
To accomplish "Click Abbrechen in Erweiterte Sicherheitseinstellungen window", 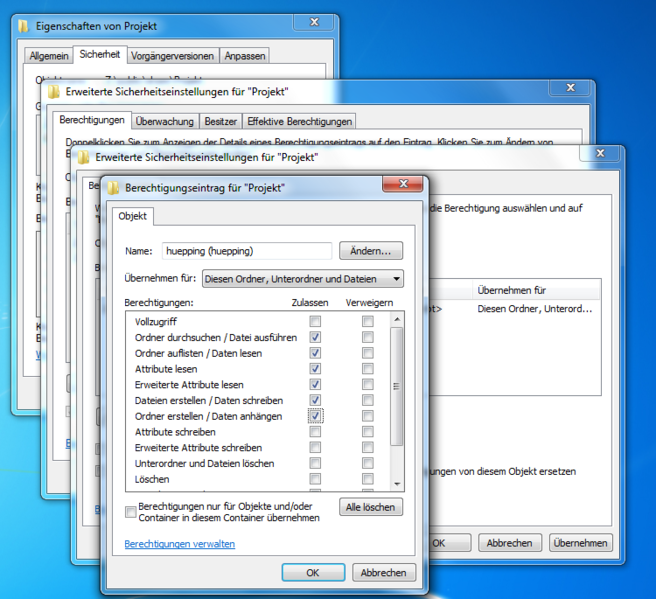I will (510, 543).
